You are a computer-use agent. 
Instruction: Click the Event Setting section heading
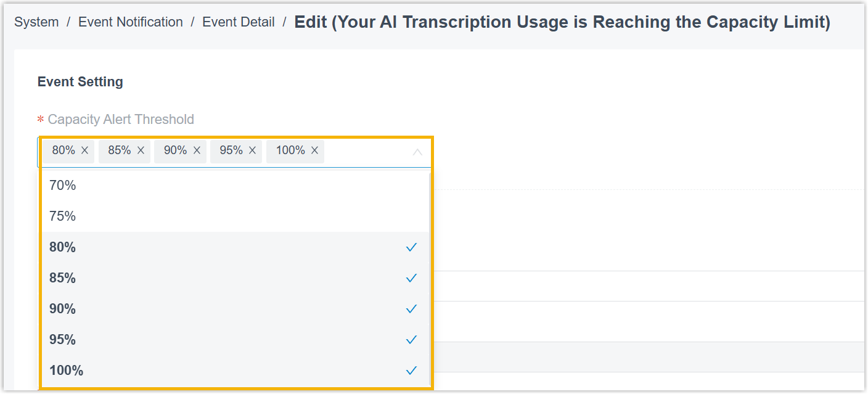[x=80, y=82]
